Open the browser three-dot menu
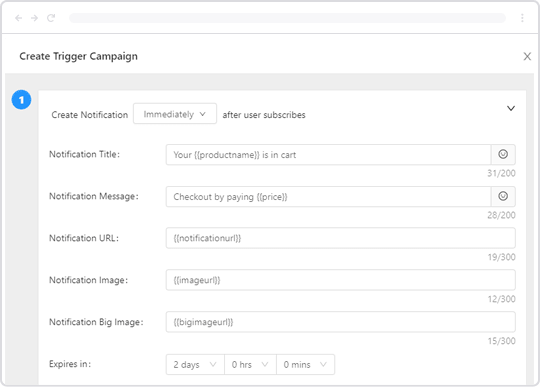The height and width of the screenshot is (387, 540). click(522, 18)
